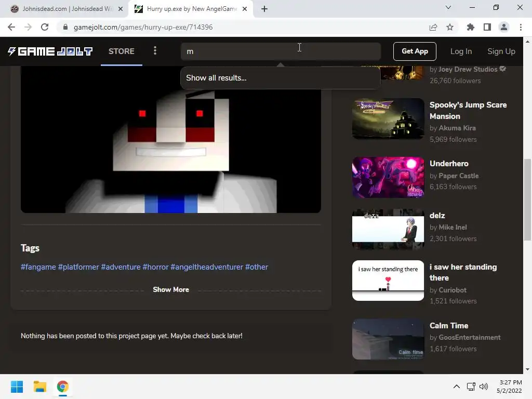
Task: Click Chrome icon in taskbar
Action: [x=63, y=387]
